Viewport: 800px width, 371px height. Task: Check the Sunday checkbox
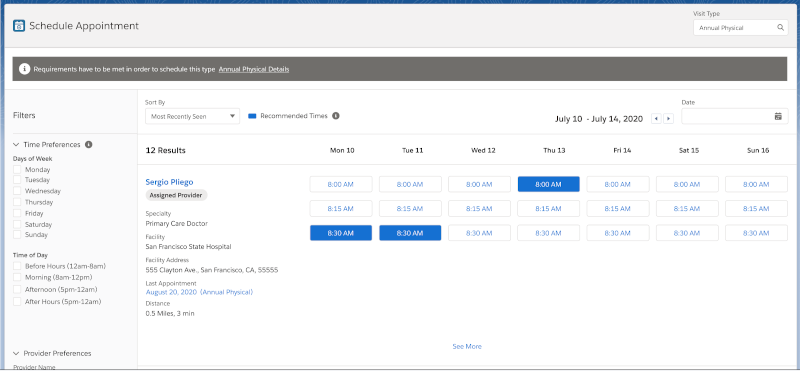click(17, 235)
